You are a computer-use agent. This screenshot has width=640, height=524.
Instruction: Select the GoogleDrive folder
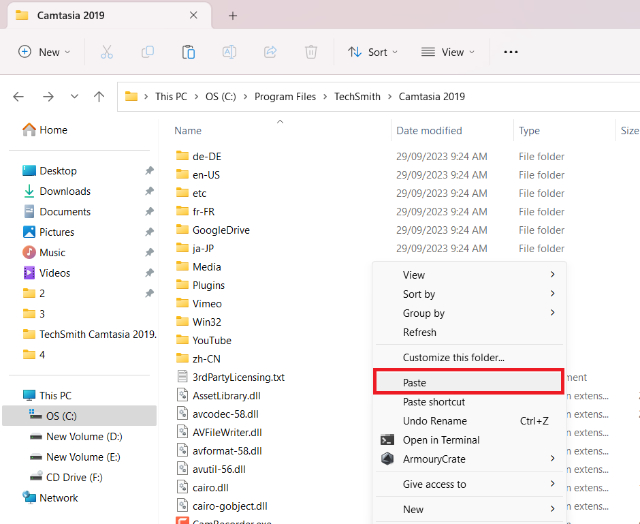pos(213,230)
